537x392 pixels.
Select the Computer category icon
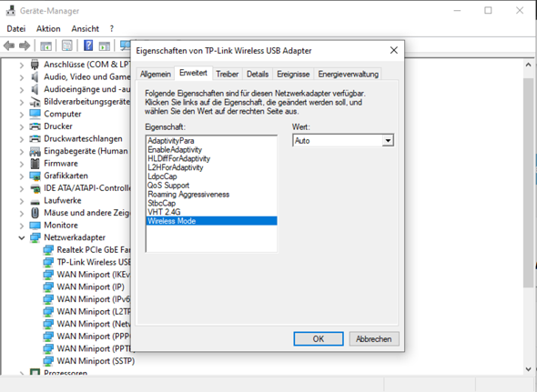(35, 114)
